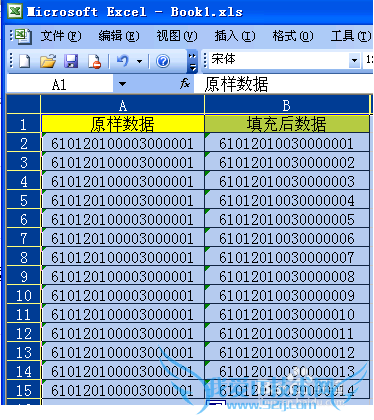Select cell B12 ending in 0011
The width and height of the screenshot is (374, 420).
(x=287, y=333)
